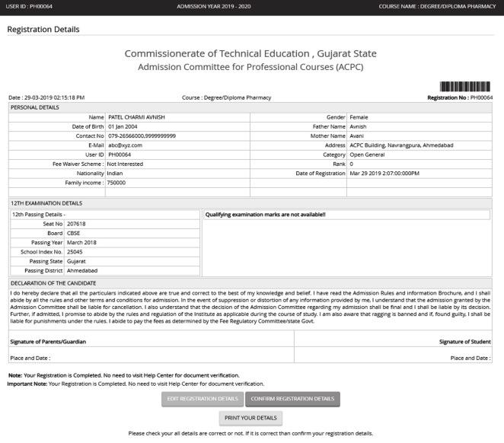The height and width of the screenshot is (443, 504).
Task: Click the Important Note line
Action: point(136,384)
